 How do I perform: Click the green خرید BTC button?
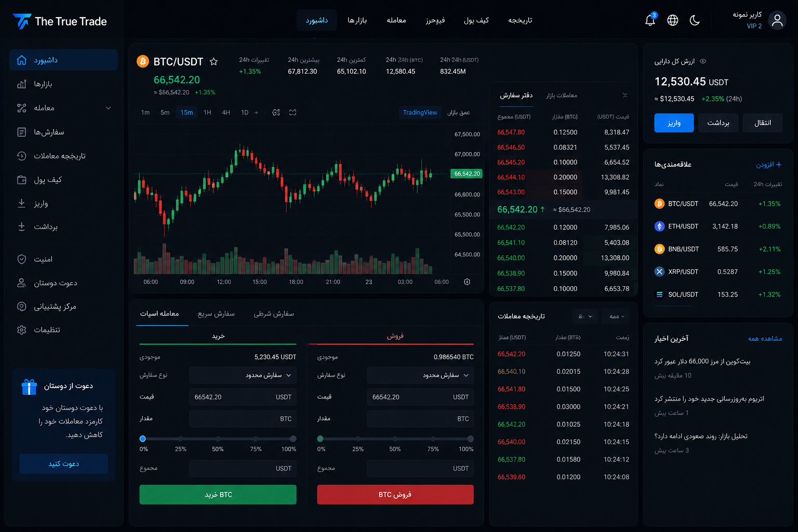(x=218, y=495)
